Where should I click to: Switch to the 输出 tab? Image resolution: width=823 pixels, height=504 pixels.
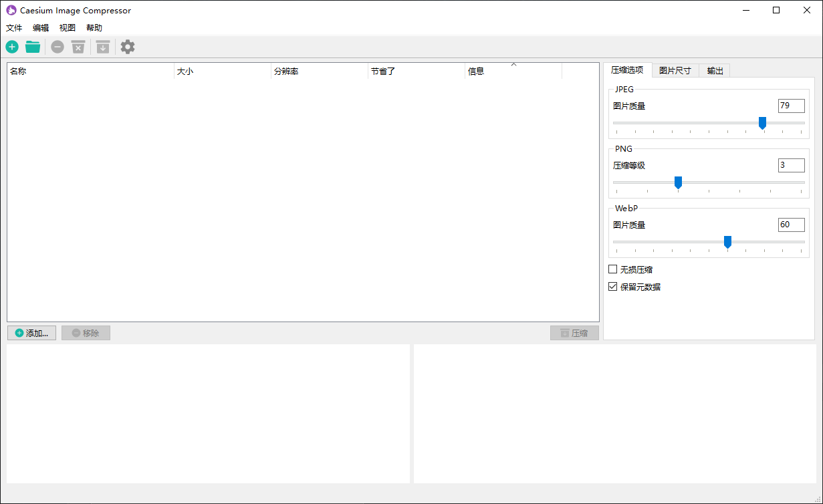pos(715,71)
